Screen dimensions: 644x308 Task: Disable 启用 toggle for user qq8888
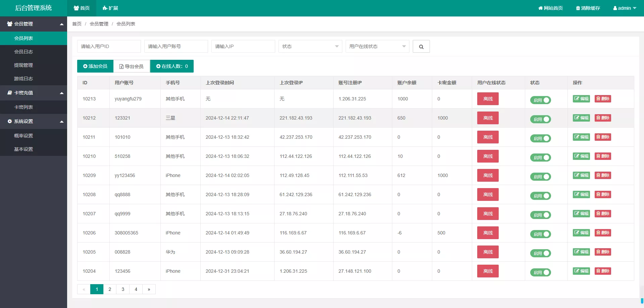click(x=540, y=196)
